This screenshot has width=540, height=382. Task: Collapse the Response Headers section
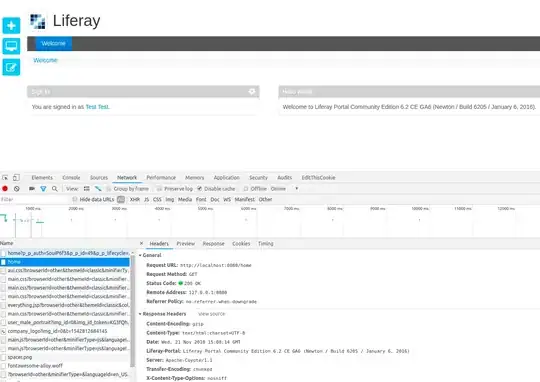[x=163, y=314]
